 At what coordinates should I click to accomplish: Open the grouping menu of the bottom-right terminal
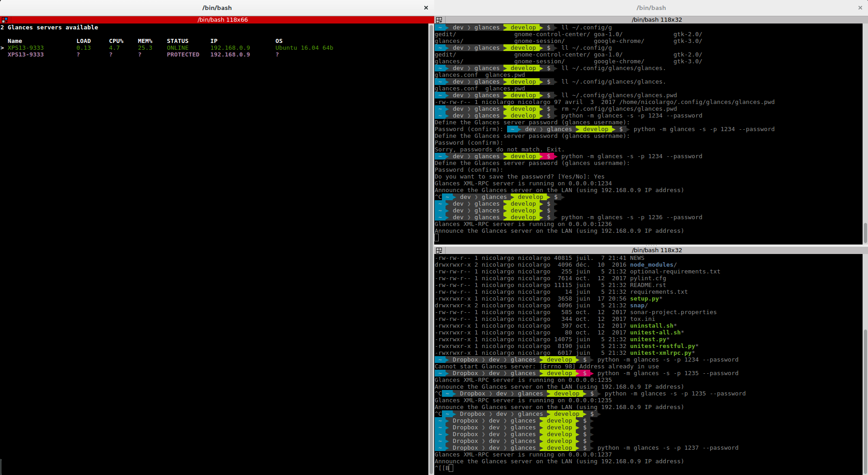tap(439, 250)
